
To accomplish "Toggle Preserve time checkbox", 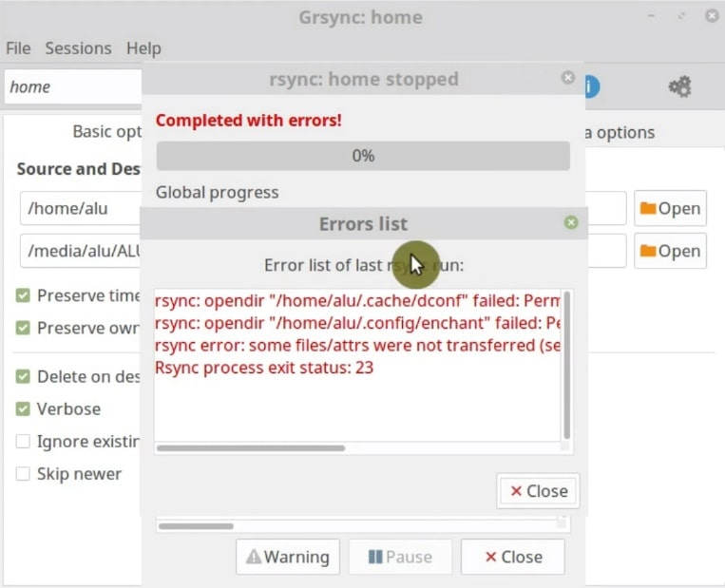I will 23,295.
